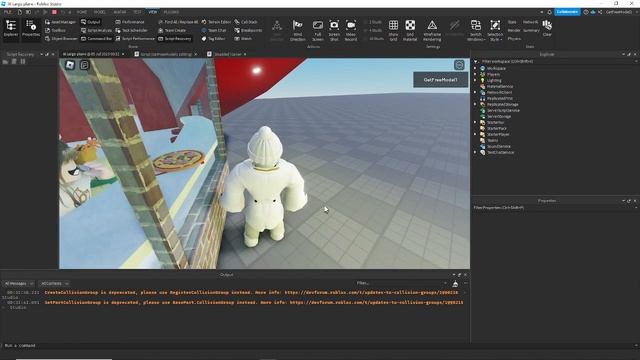This screenshot has width=640, height=360.
Task: Click GetFreeModel1 button in viewport
Action: click(440, 80)
